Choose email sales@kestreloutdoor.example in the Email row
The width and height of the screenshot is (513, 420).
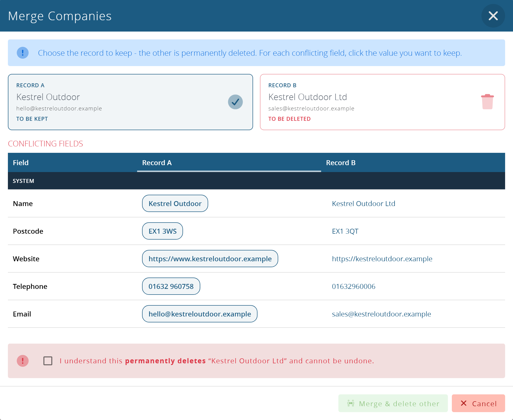point(382,314)
